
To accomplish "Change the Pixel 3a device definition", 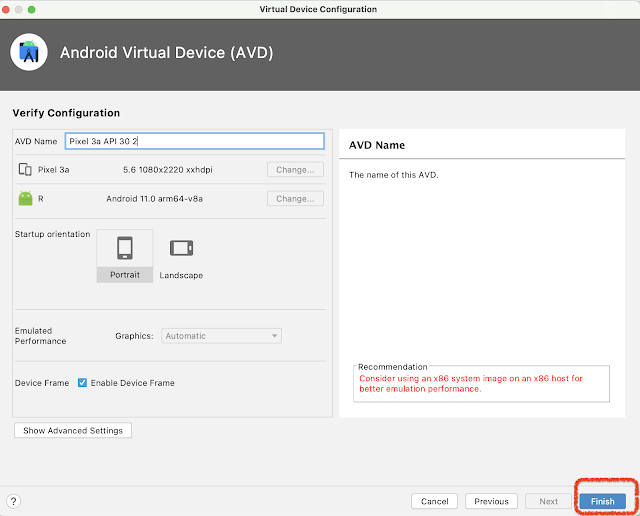I will pos(295,169).
